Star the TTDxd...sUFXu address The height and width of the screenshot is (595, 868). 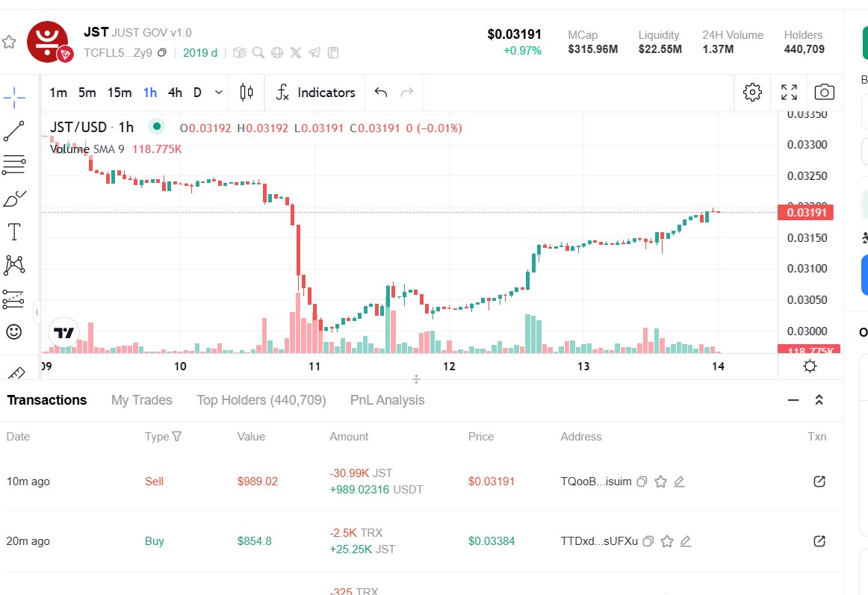click(x=667, y=541)
